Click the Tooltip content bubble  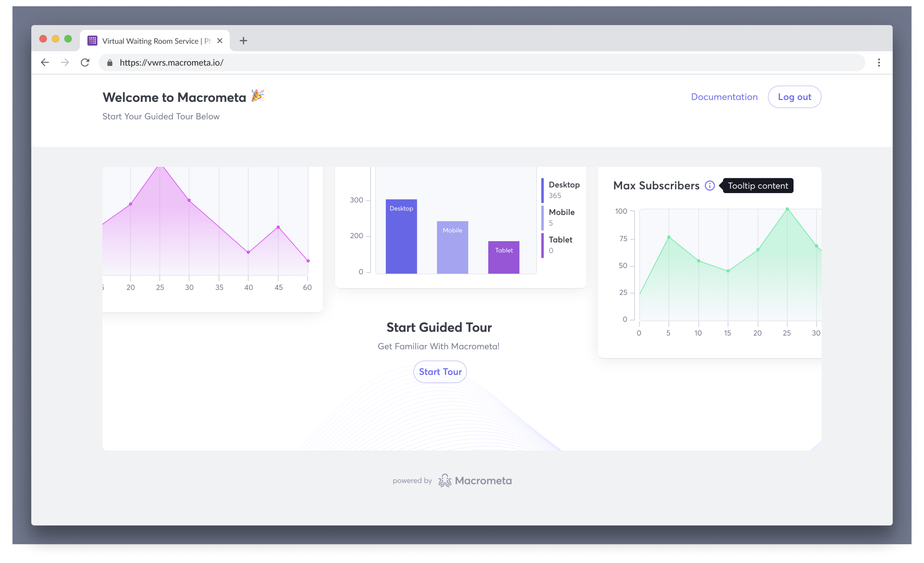click(x=758, y=185)
